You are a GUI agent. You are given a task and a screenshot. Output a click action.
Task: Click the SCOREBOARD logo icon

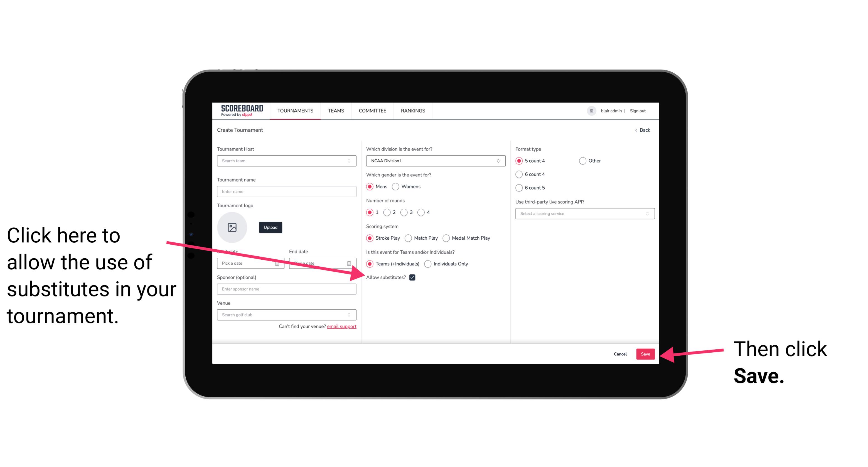tap(240, 110)
